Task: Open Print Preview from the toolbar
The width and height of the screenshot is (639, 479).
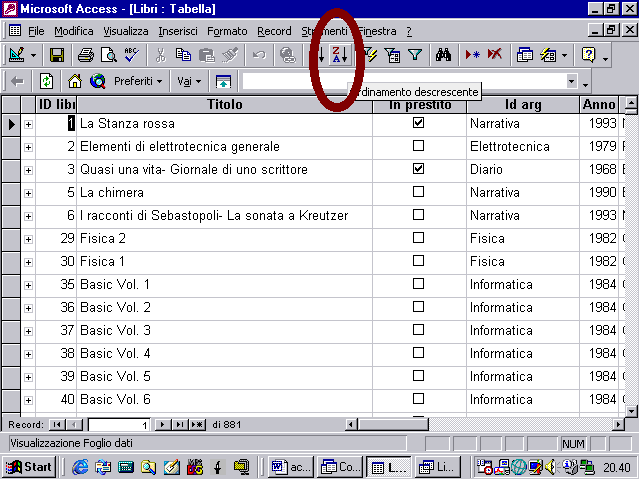Action: (109, 55)
